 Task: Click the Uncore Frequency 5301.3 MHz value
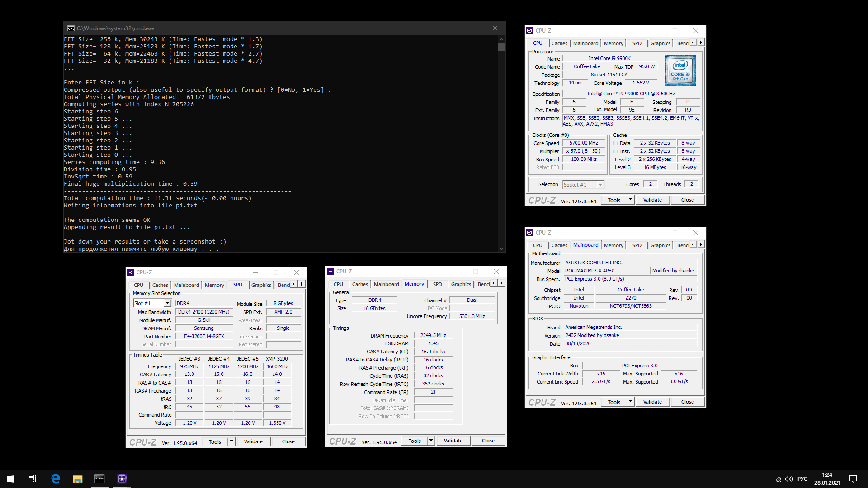tap(472, 316)
